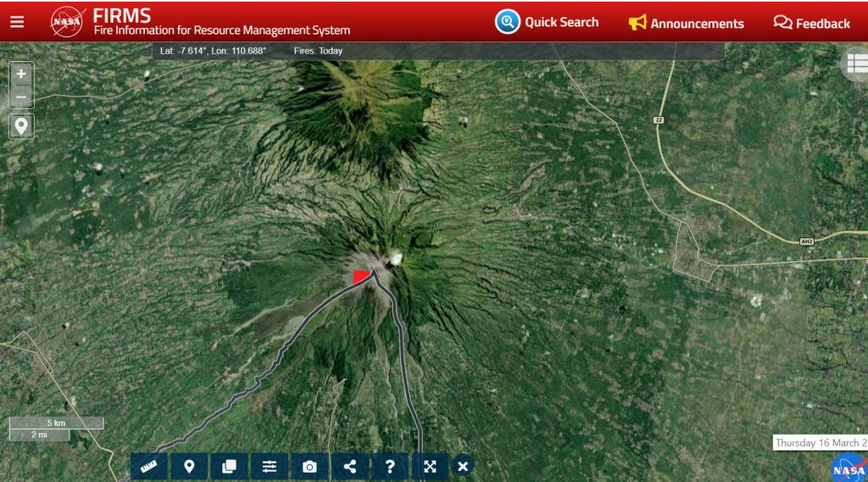The width and height of the screenshot is (868, 482).
Task: Open help with the question mark icon
Action: pos(389,466)
